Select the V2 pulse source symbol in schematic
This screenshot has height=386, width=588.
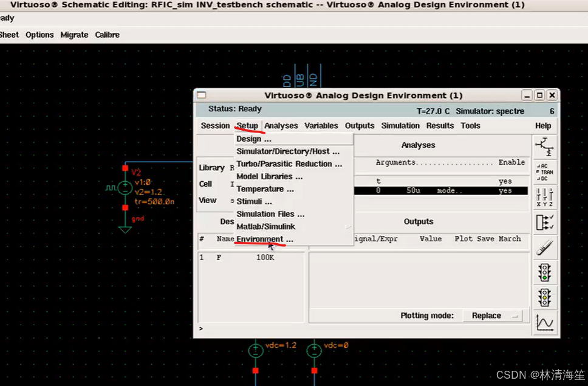[125, 188]
